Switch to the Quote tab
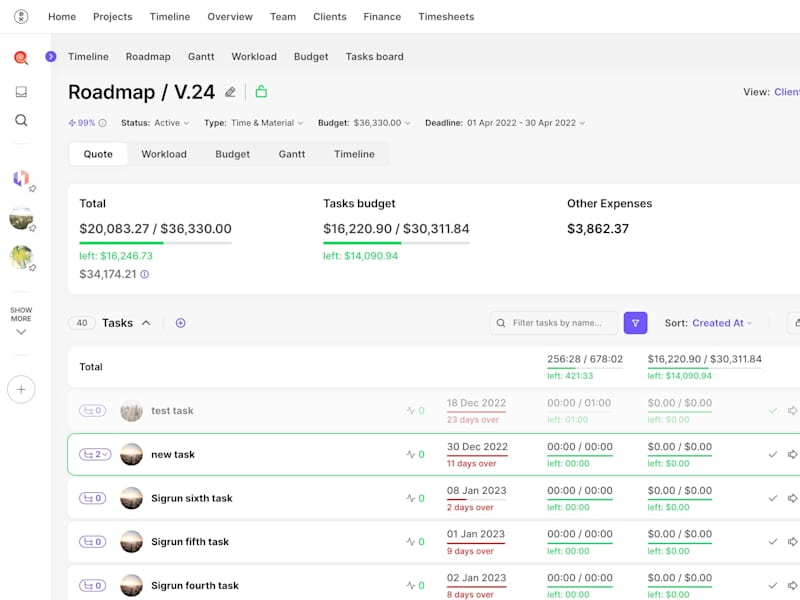 click(x=98, y=154)
